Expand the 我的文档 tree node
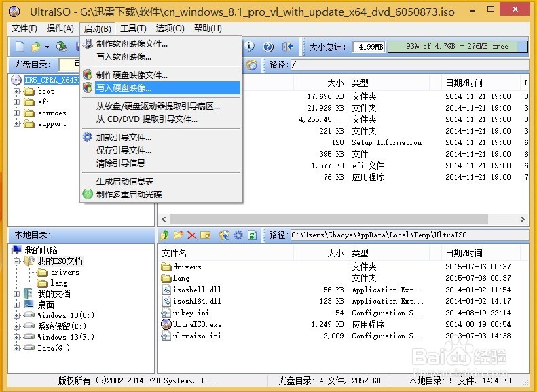 coord(16,294)
